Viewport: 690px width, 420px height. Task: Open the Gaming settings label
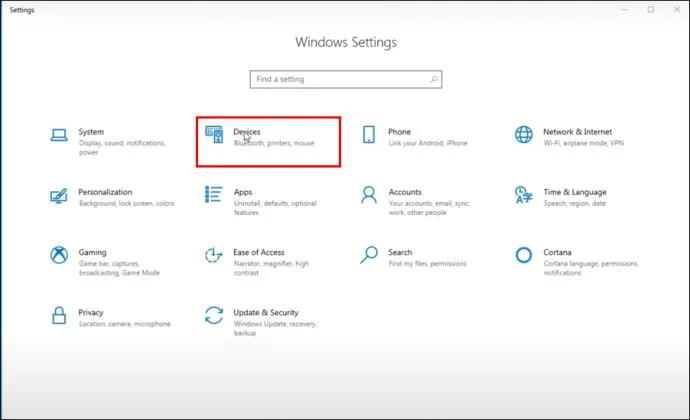92,252
